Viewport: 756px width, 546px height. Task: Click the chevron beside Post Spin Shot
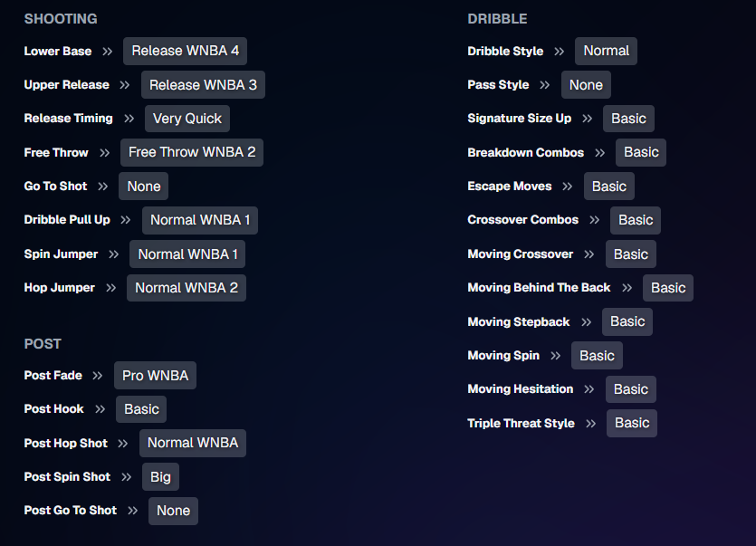click(127, 477)
